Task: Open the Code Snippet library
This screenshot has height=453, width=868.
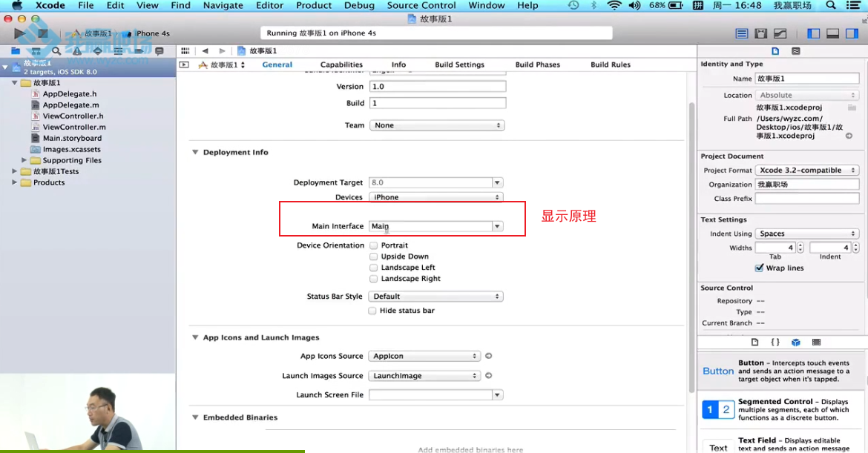Action: pos(775,343)
